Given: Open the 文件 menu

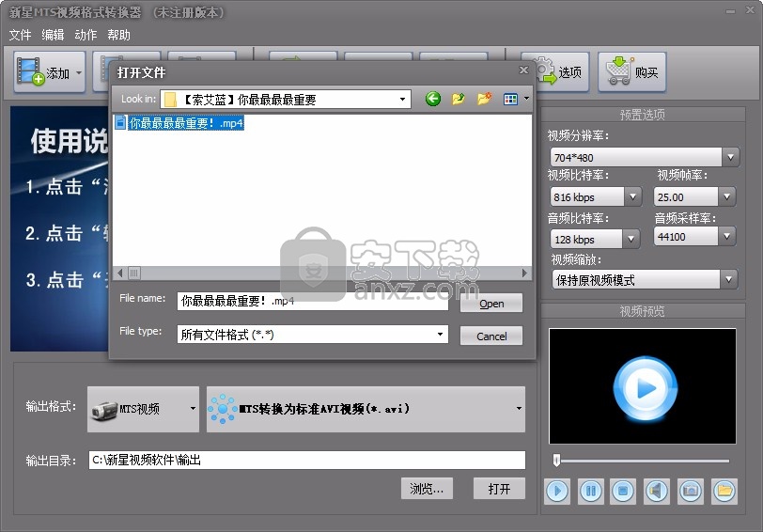Looking at the screenshot, I should coord(20,35).
